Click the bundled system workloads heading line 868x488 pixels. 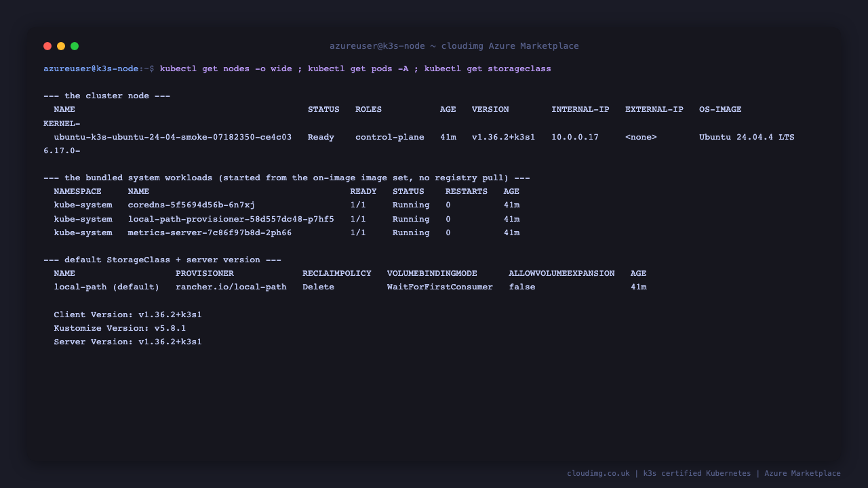click(287, 178)
